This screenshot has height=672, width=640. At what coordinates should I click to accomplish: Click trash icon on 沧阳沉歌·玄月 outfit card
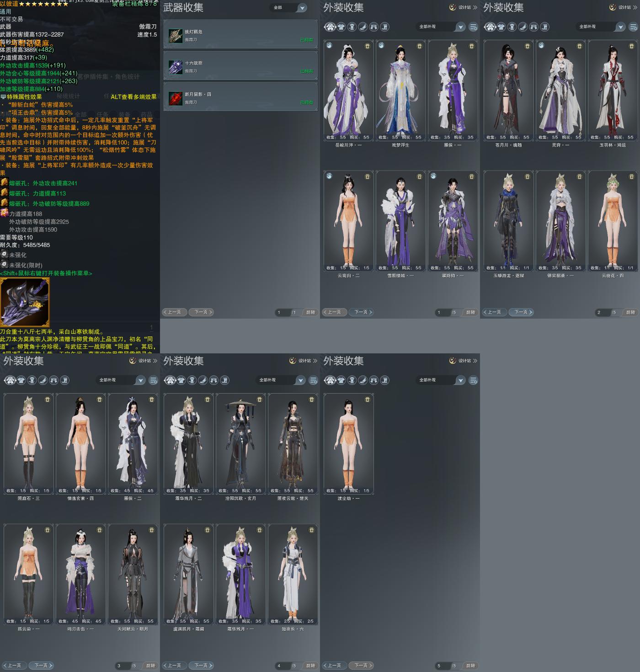pos(260,400)
